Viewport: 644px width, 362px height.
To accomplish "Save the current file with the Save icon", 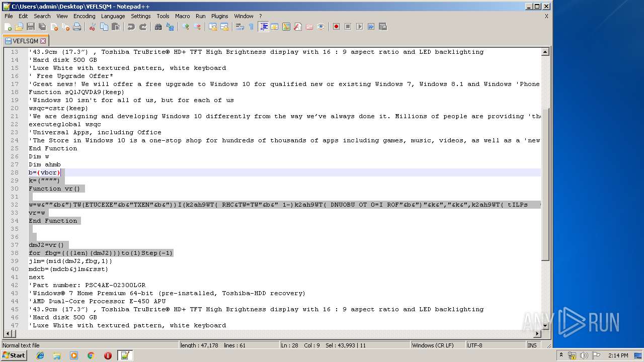I will 31,27.
